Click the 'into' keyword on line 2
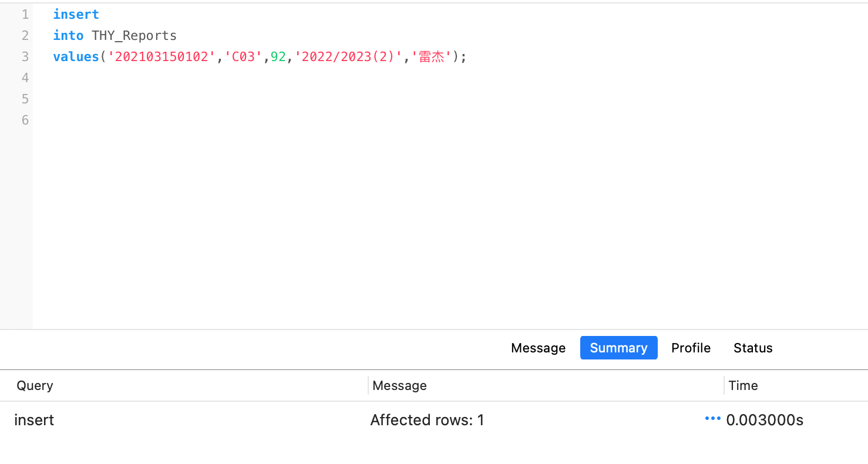Screen dimensions: 868x464 click(x=68, y=35)
